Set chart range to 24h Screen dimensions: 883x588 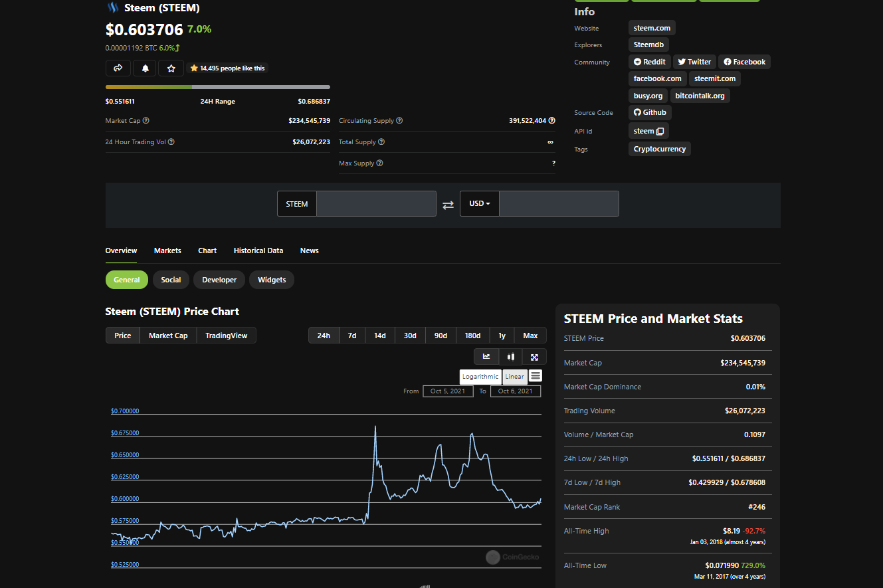point(324,336)
